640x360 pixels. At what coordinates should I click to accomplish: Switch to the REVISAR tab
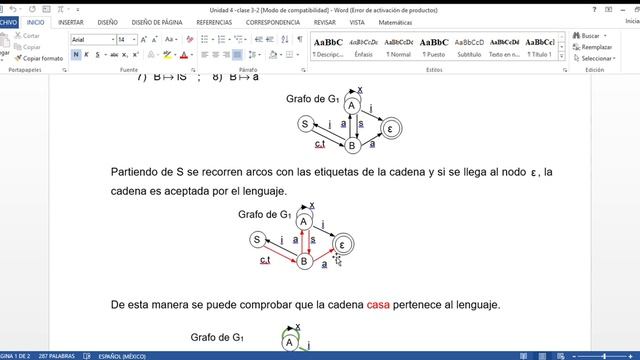[x=324, y=22]
